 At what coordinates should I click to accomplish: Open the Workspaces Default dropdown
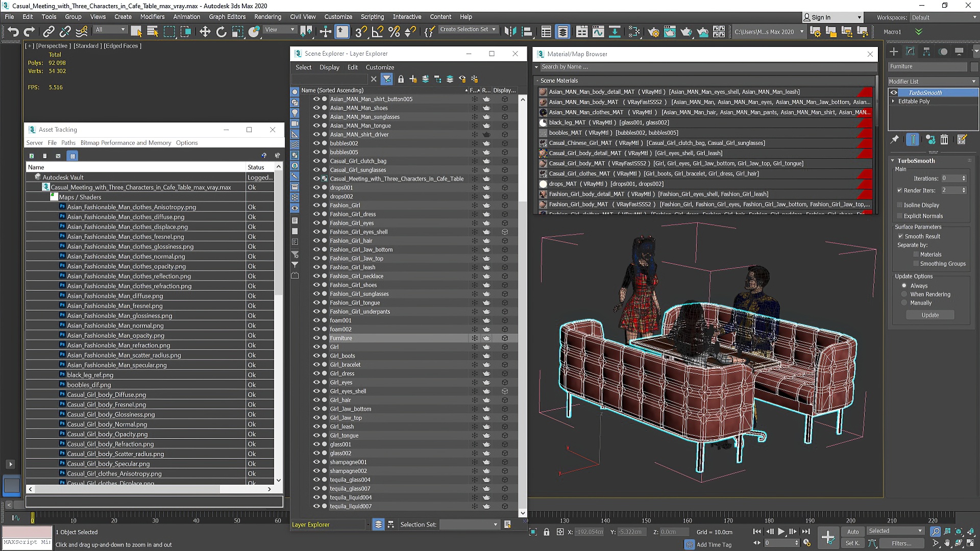943,17
